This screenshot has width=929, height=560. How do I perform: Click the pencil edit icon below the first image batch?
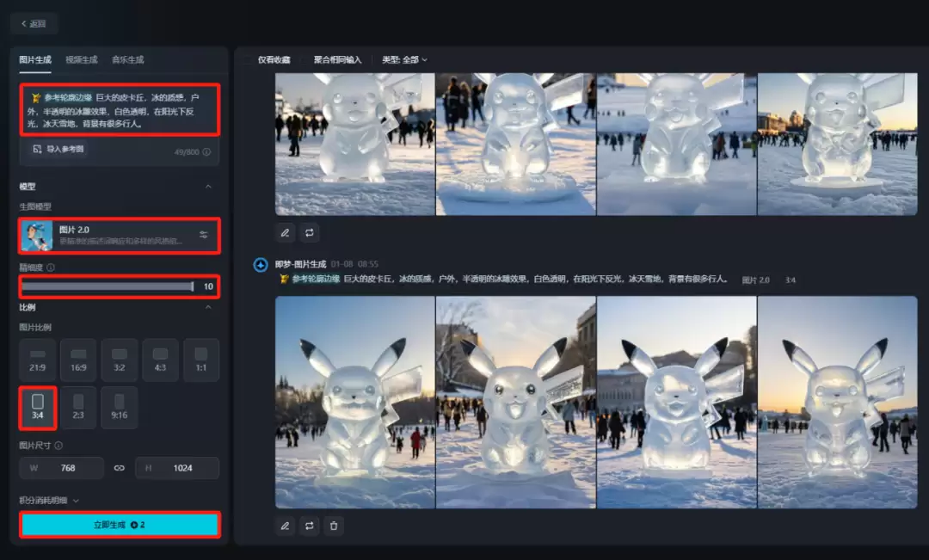coord(285,232)
